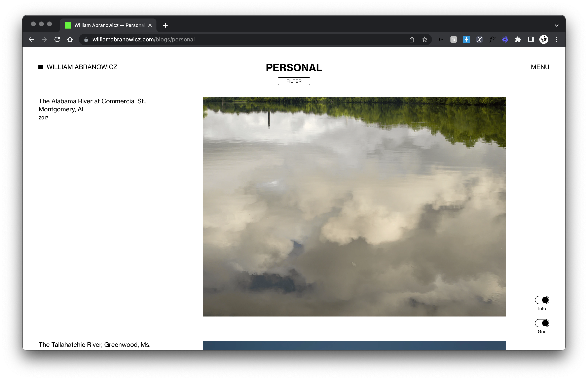Reload the page with refresh icon
The width and height of the screenshot is (588, 380).
[57, 39]
